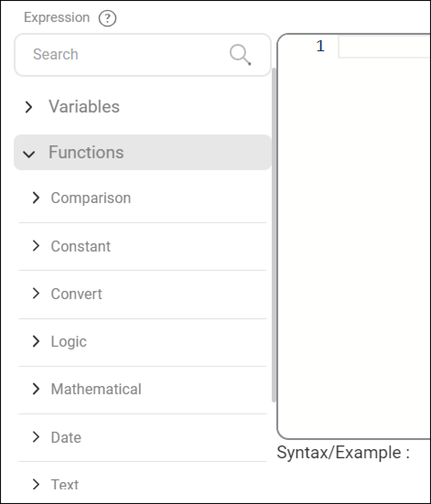Click the function list vertical scrollbar
The image size is (431, 504).
click(274, 235)
